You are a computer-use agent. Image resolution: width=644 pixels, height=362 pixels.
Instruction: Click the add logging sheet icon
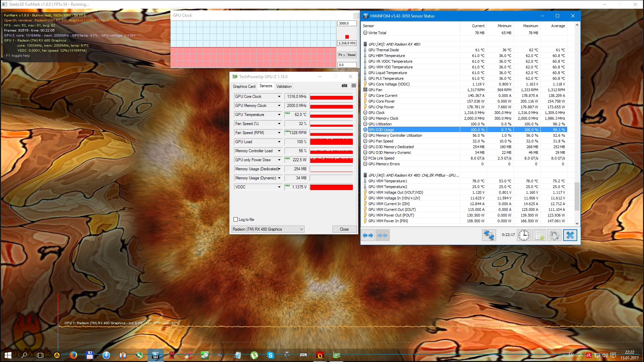point(539,235)
